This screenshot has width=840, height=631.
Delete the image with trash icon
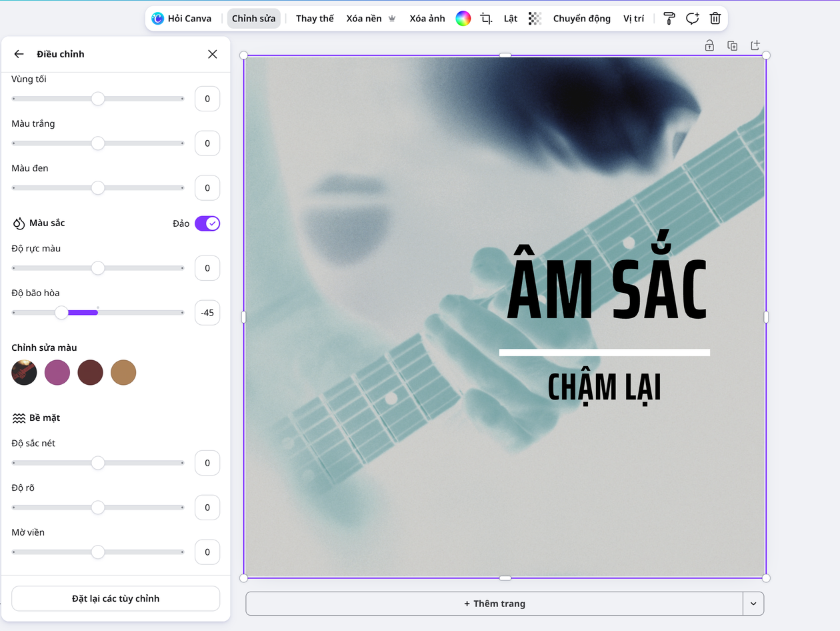click(x=715, y=19)
